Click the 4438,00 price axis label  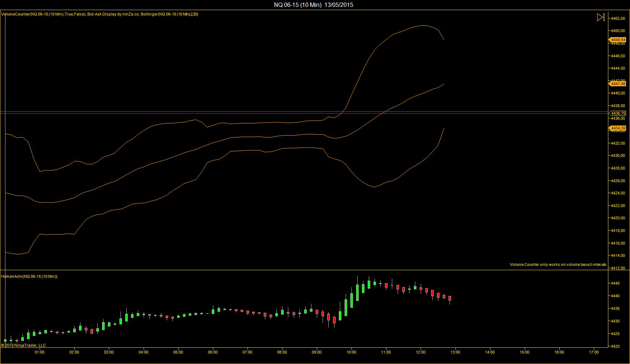pos(618,106)
